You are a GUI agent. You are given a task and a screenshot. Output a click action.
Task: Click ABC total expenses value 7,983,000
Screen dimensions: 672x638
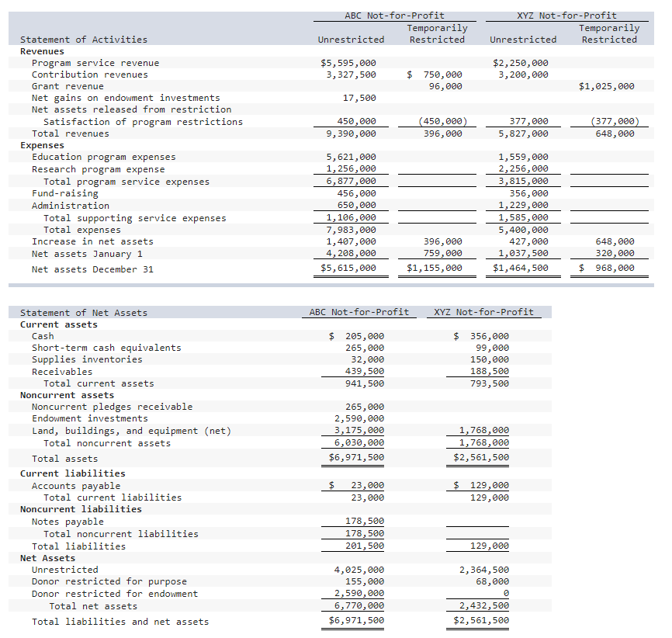351,230
